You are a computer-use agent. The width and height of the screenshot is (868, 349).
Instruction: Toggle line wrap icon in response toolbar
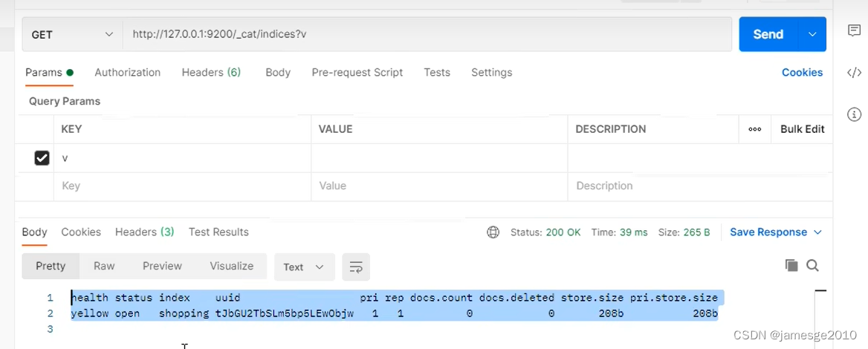[356, 267]
